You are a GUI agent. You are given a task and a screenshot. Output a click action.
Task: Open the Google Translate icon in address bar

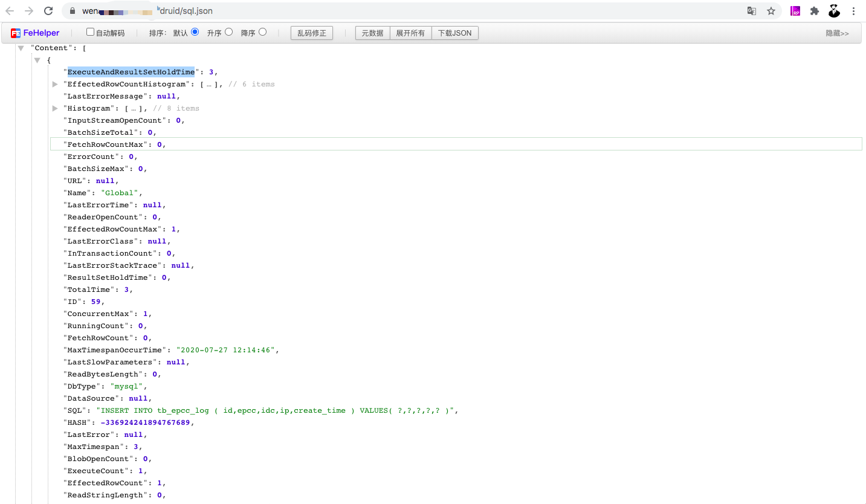tap(751, 10)
